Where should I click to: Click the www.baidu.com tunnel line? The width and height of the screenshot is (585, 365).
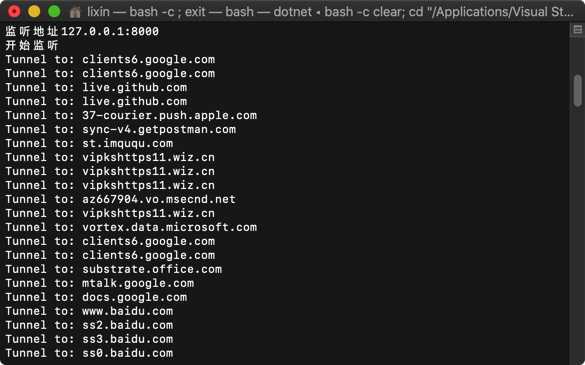pyautogui.click(x=89, y=311)
